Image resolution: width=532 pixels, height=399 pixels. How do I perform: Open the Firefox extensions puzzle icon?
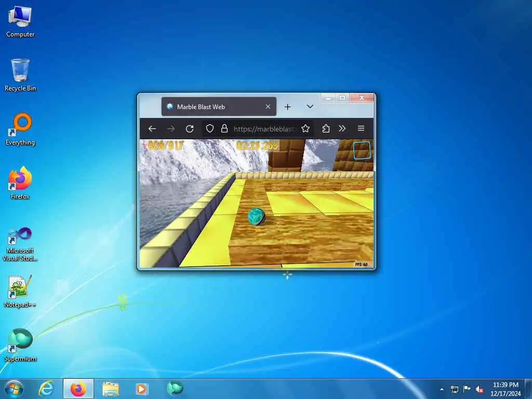pos(326,129)
